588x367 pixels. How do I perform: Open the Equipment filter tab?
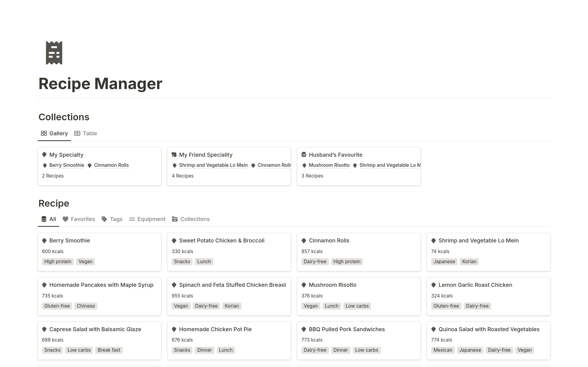(x=152, y=219)
